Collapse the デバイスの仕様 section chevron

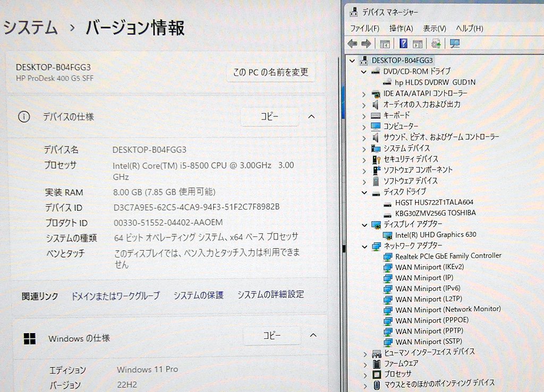click(x=311, y=116)
